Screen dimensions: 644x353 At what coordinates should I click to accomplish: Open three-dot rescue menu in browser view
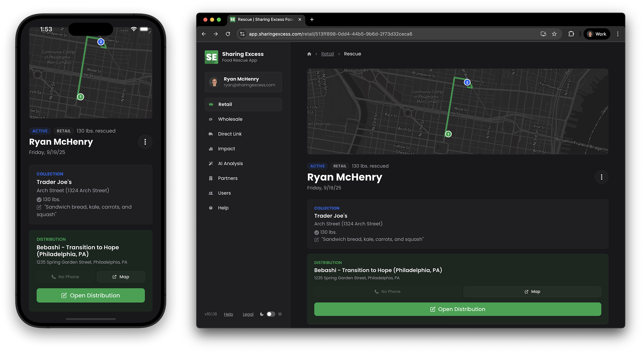(x=601, y=177)
